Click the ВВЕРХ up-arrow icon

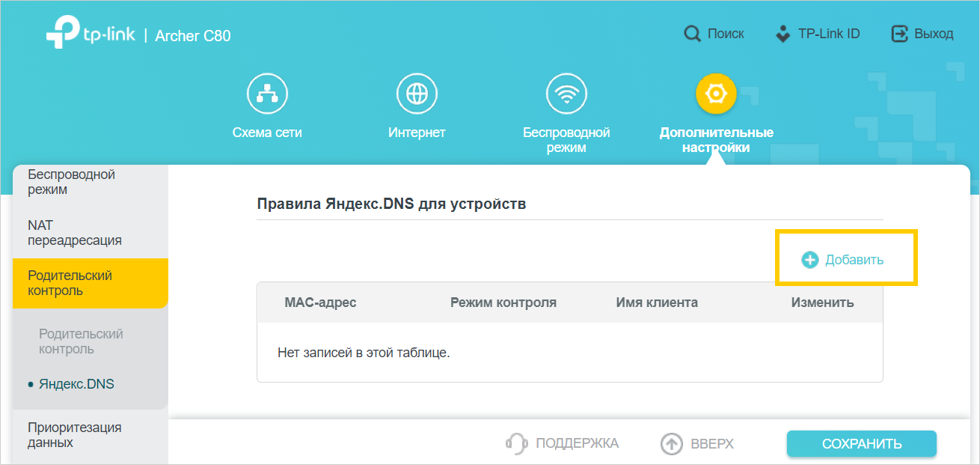672,443
